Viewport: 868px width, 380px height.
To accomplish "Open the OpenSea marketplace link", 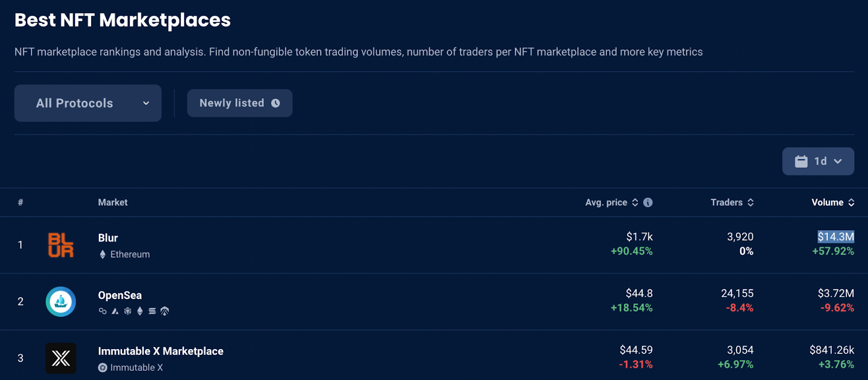I will tap(120, 295).
